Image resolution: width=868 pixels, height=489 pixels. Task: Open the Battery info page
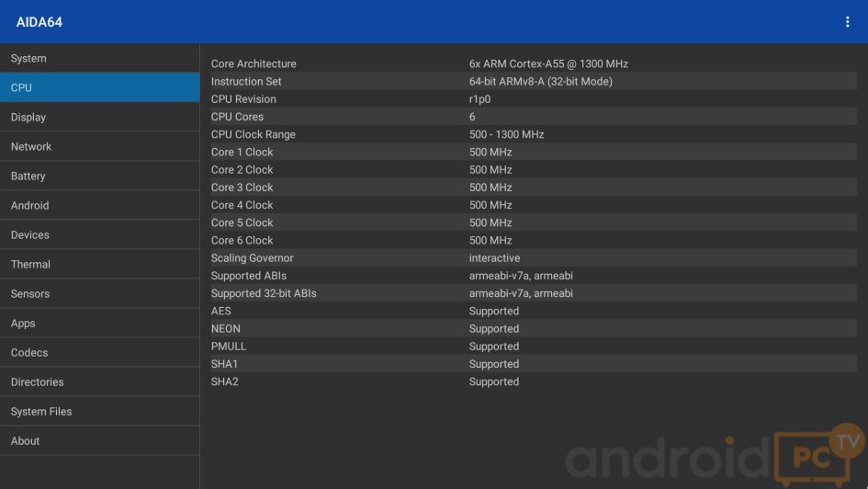coord(99,176)
